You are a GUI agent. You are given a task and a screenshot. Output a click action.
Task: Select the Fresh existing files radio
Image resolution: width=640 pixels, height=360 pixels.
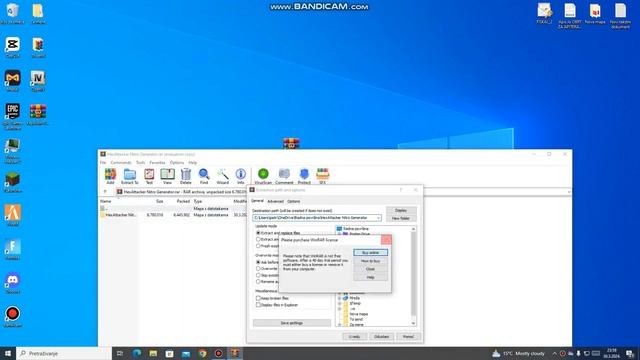pyautogui.click(x=258, y=246)
